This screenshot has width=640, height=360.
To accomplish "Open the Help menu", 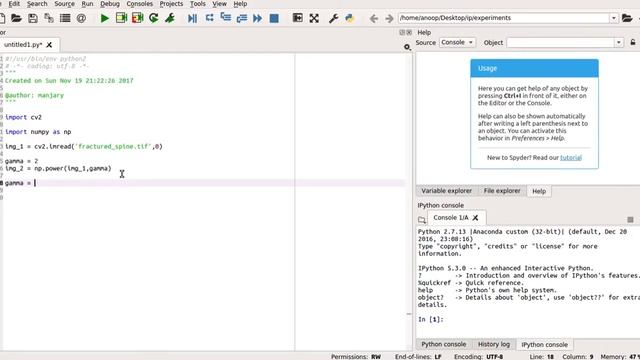I will [x=240, y=4].
